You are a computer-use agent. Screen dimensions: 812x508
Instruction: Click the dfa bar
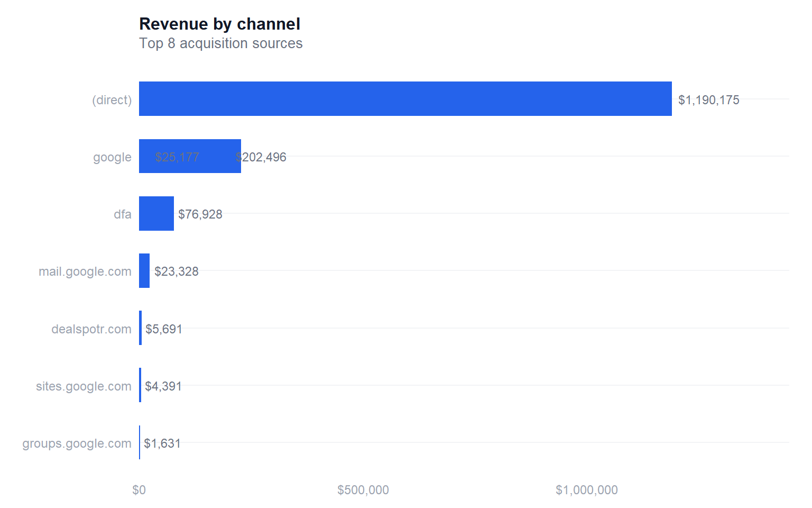156,214
